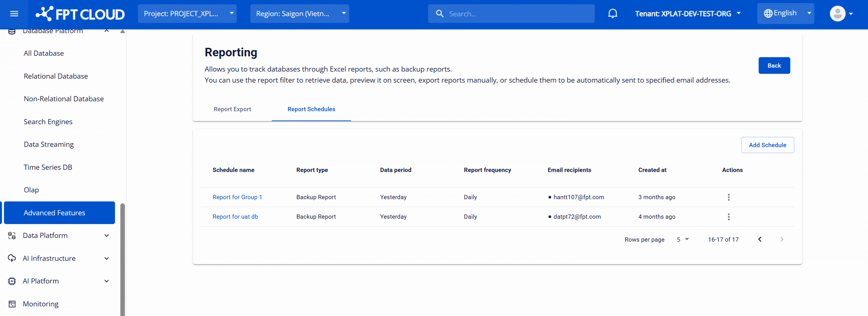The width and height of the screenshot is (868, 316).
Task: Switch to the Report Export tab
Action: (x=232, y=109)
